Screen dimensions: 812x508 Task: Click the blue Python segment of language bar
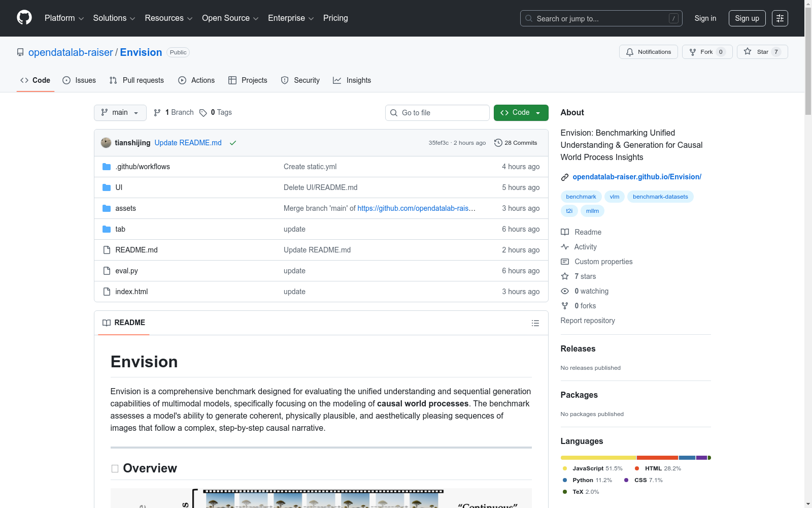pyautogui.click(x=687, y=458)
